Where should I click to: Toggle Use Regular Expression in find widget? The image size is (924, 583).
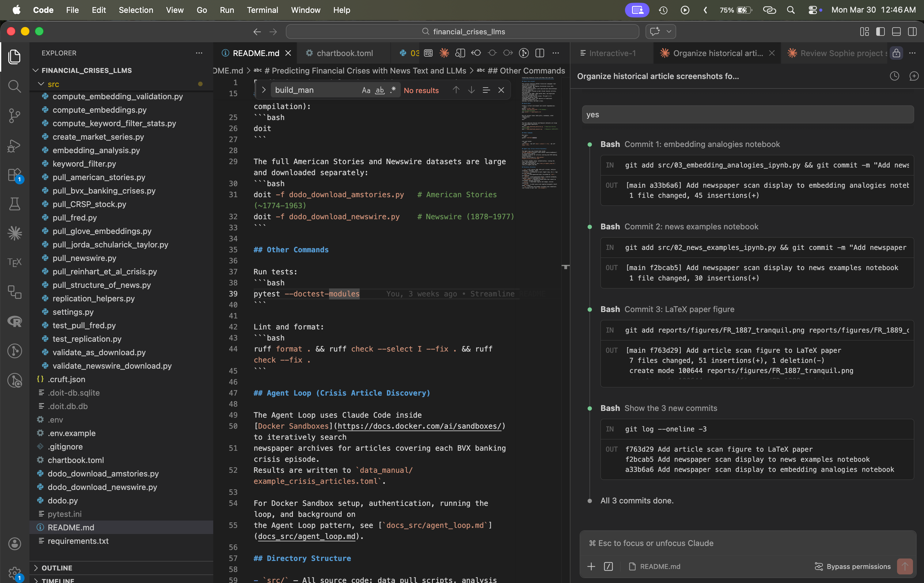392,90
